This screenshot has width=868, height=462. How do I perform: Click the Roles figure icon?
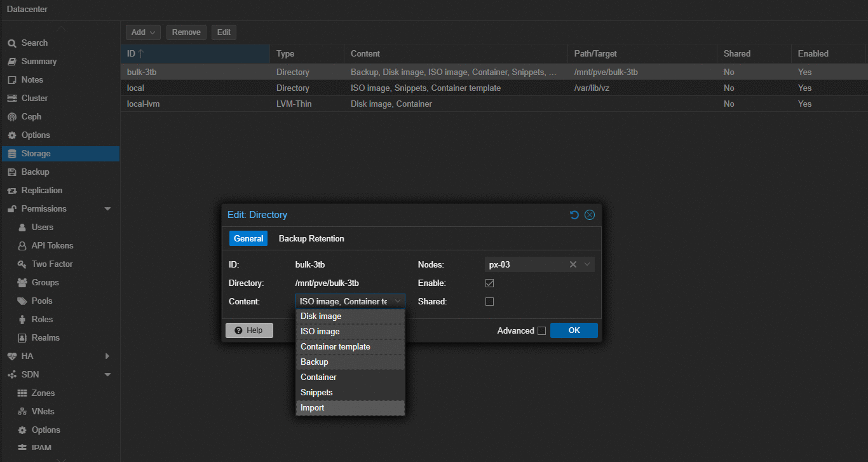(x=22, y=320)
